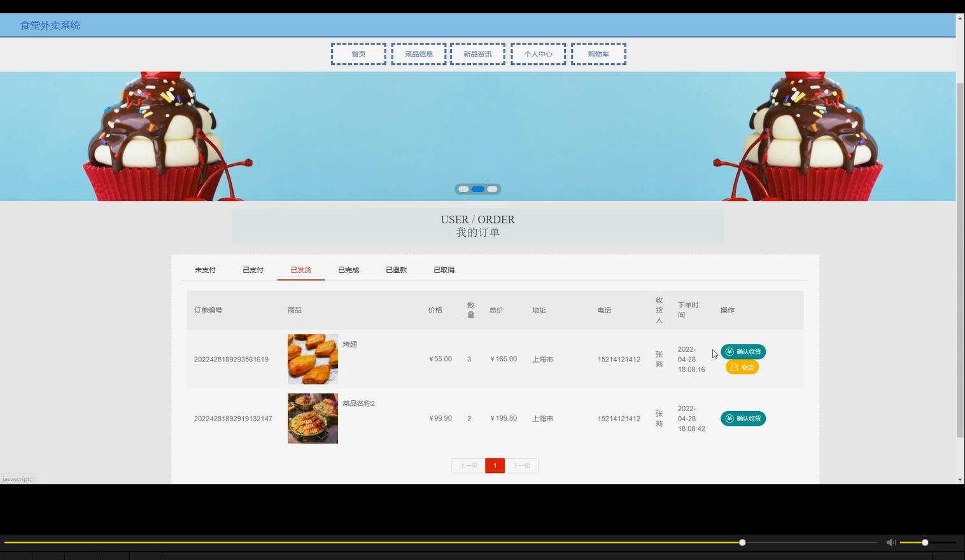Select the first carousel indicator dot
The width and height of the screenshot is (965, 560).
pos(463,189)
